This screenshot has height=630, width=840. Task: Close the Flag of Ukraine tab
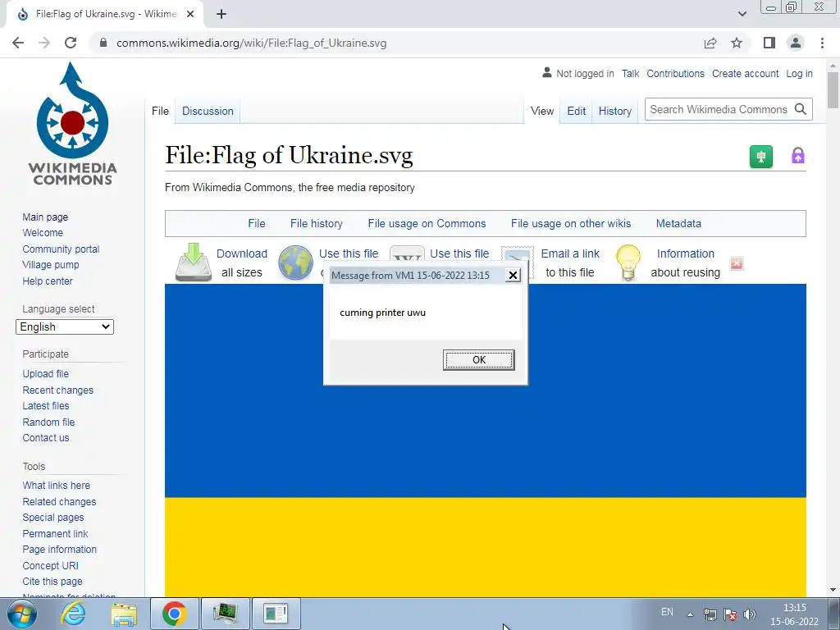tap(190, 15)
